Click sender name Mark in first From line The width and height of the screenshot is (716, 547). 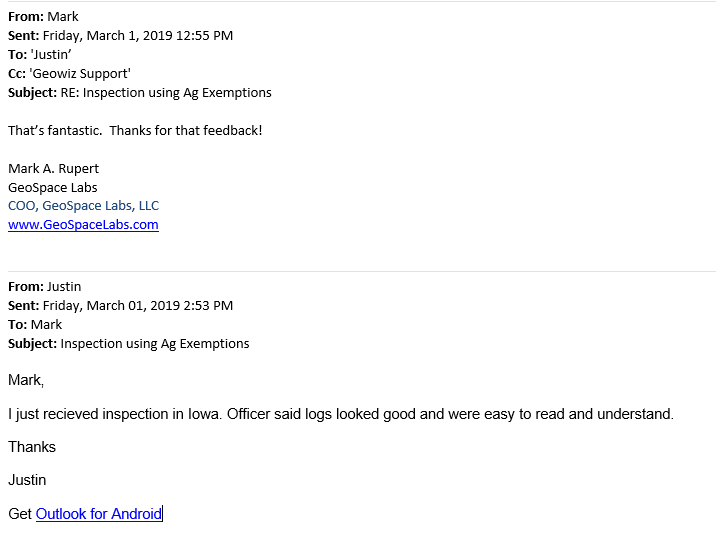[x=63, y=16]
